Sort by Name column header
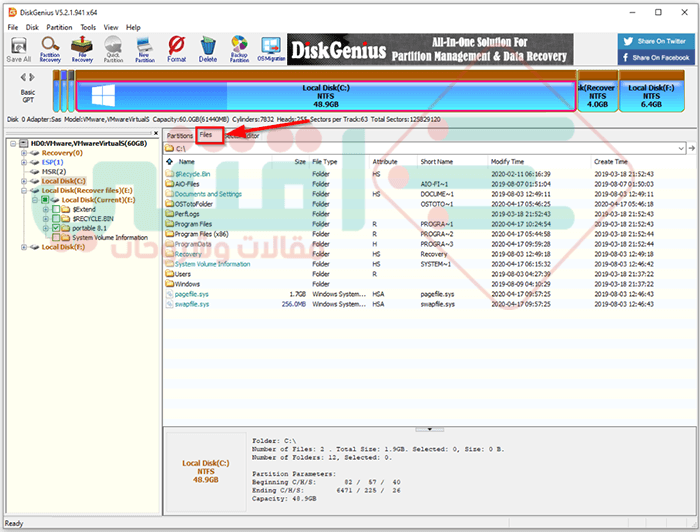The height and width of the screenshot is (532, 700). pos(187,162)
